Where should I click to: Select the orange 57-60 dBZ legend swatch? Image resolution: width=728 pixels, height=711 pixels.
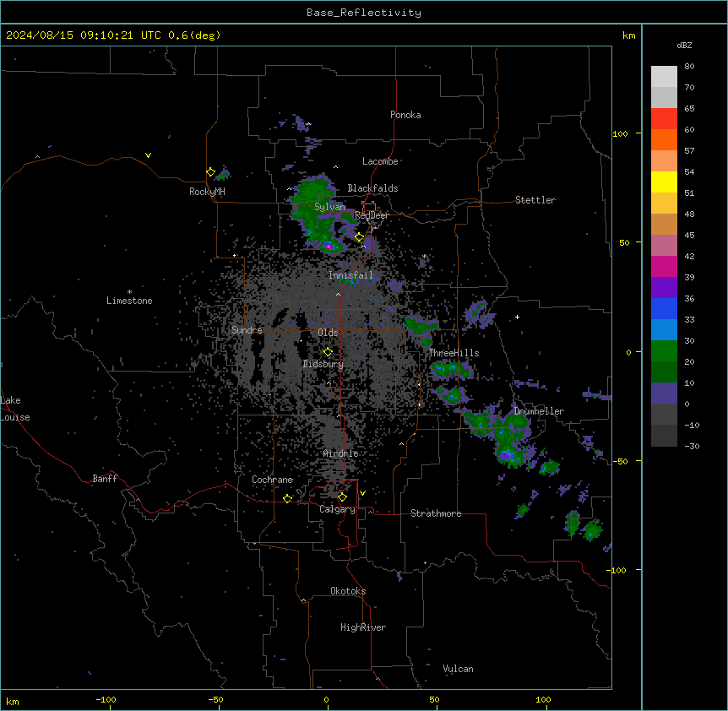664,139
